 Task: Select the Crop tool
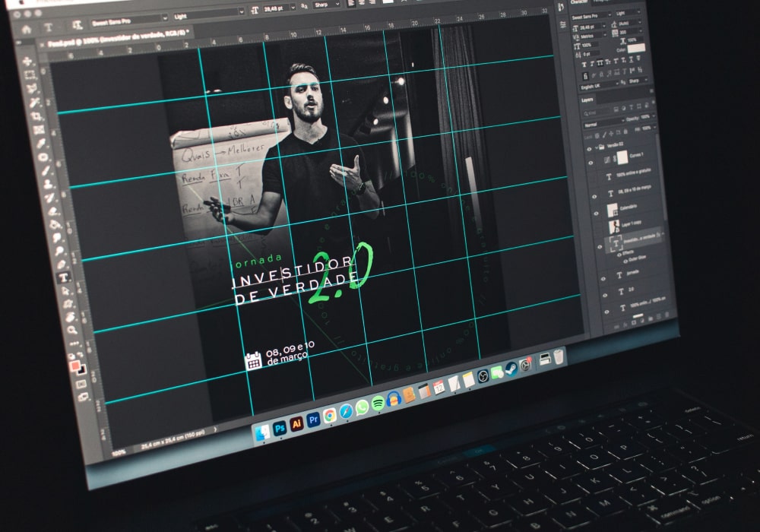click(36, 116)
